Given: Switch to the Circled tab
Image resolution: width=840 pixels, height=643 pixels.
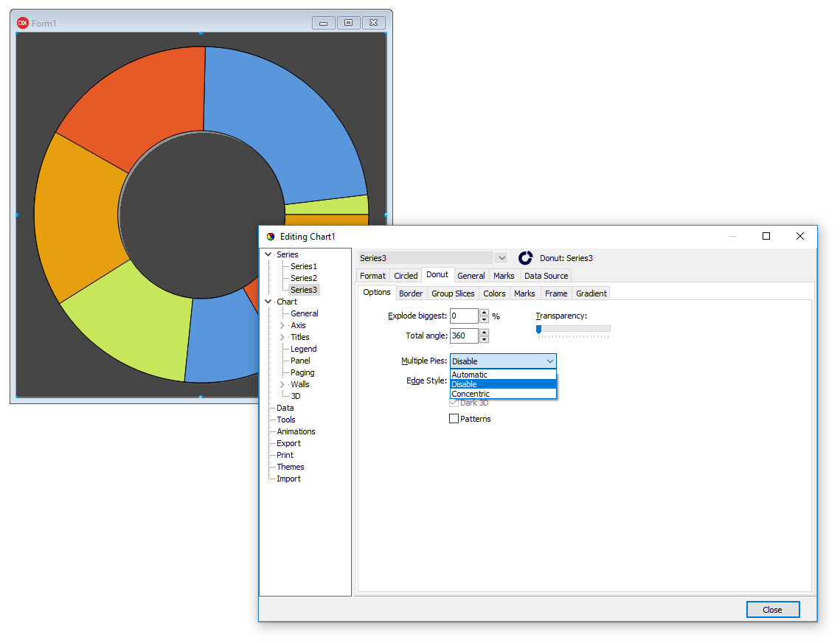Looking at the screenshot, I should click(x=406, y=276).
